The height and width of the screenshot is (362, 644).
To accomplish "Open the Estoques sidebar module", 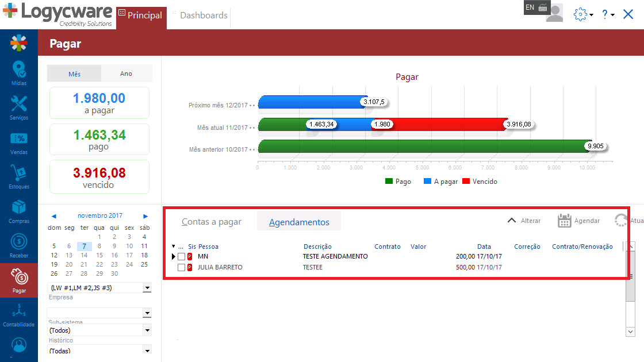I will [19, 176].
